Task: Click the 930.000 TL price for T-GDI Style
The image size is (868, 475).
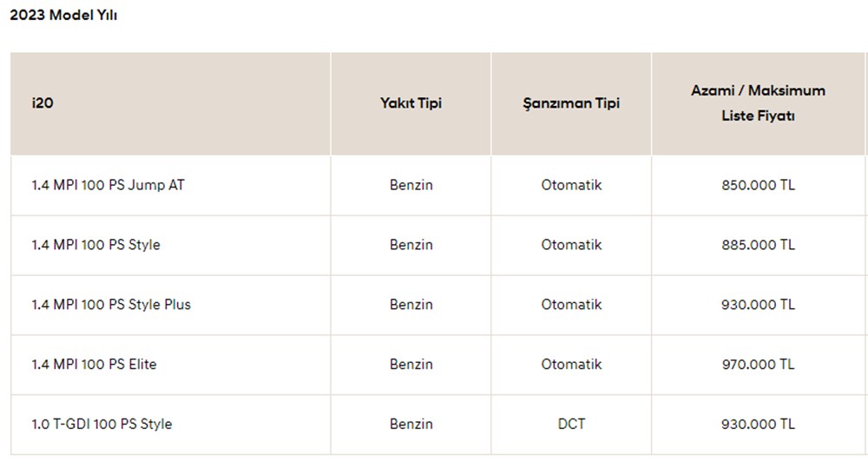Action: 758,425
